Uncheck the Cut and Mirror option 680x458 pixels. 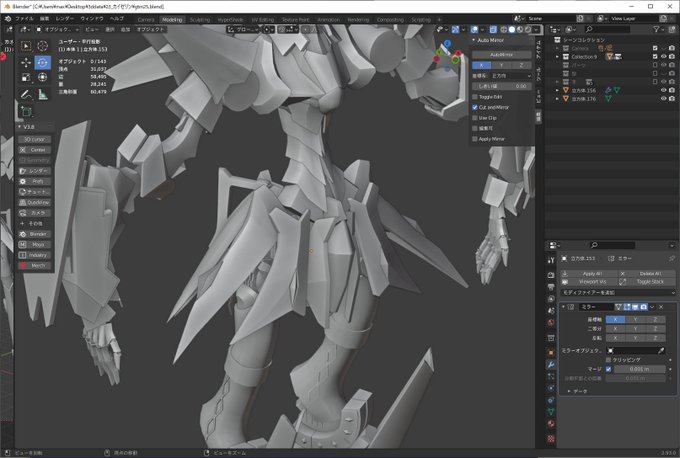475,107
